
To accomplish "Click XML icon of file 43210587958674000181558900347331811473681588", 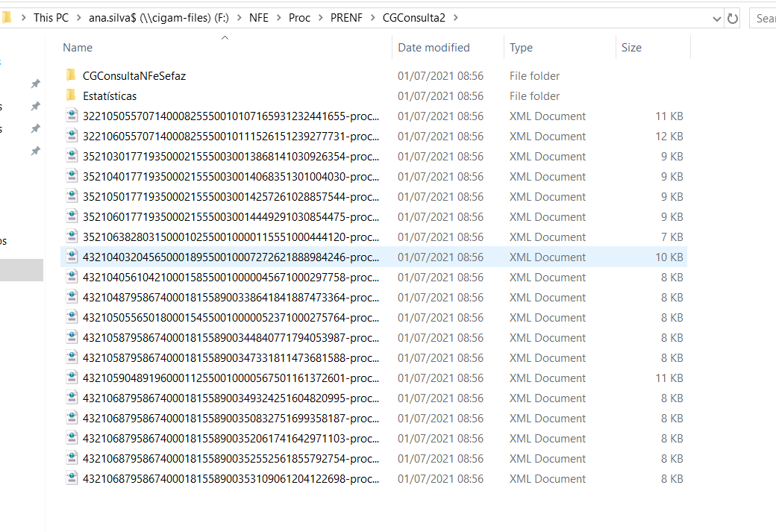I will pyautogui.click(x=72, y=357).
